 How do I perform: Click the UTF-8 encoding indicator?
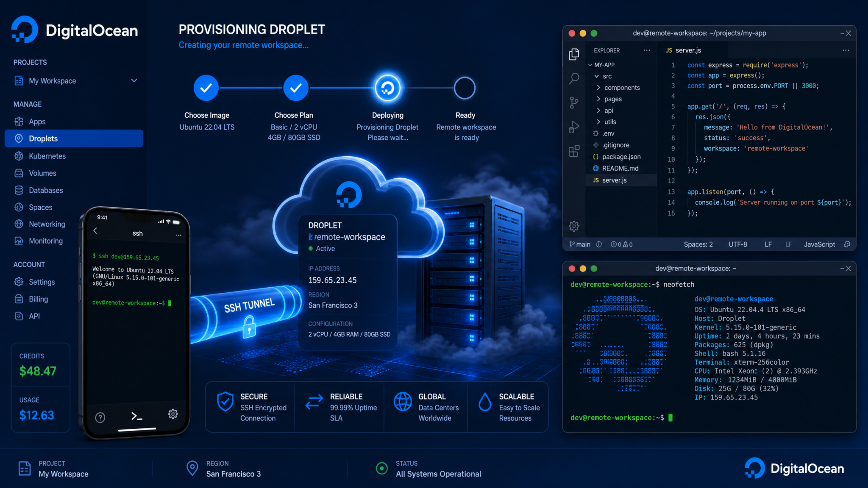(x=738, y=244)
